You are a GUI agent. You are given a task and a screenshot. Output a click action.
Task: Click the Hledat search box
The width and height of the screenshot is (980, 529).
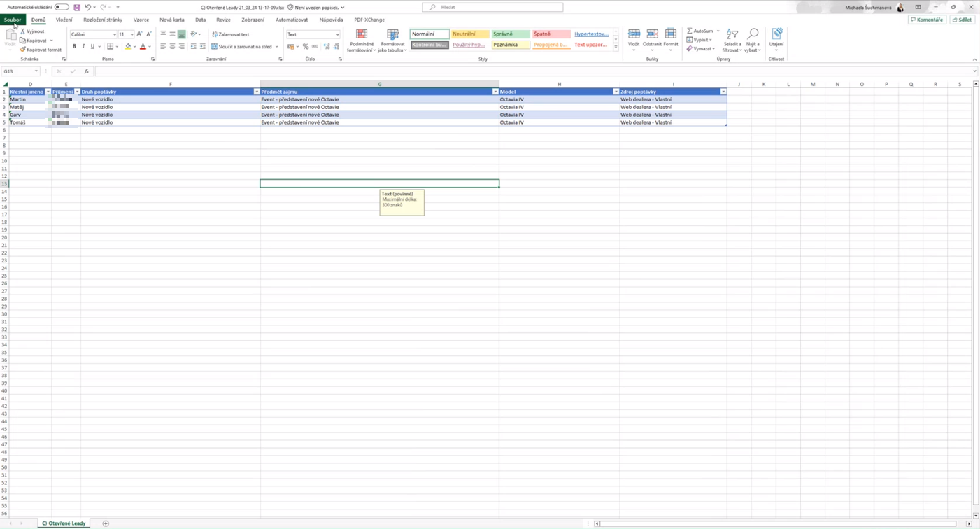click(x=492, y=7)
